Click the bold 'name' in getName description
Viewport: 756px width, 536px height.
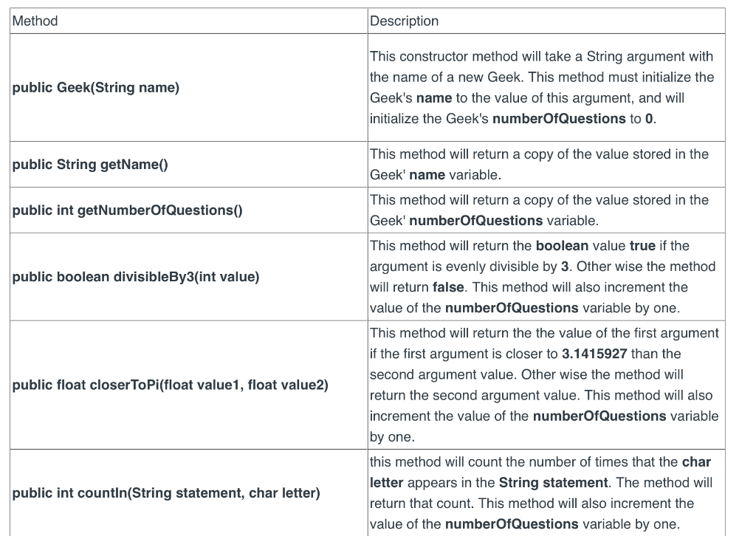pyautogui.click(x=427, y=174)
